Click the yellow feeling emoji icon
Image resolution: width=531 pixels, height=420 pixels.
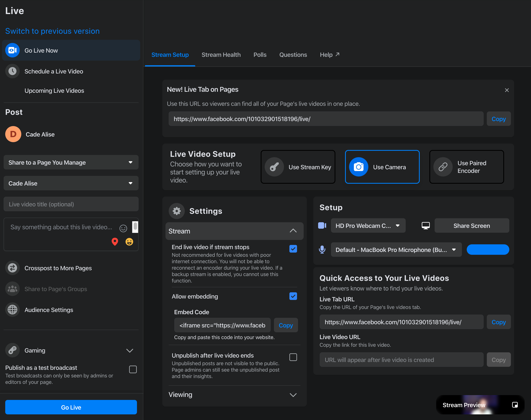point(129,242)
